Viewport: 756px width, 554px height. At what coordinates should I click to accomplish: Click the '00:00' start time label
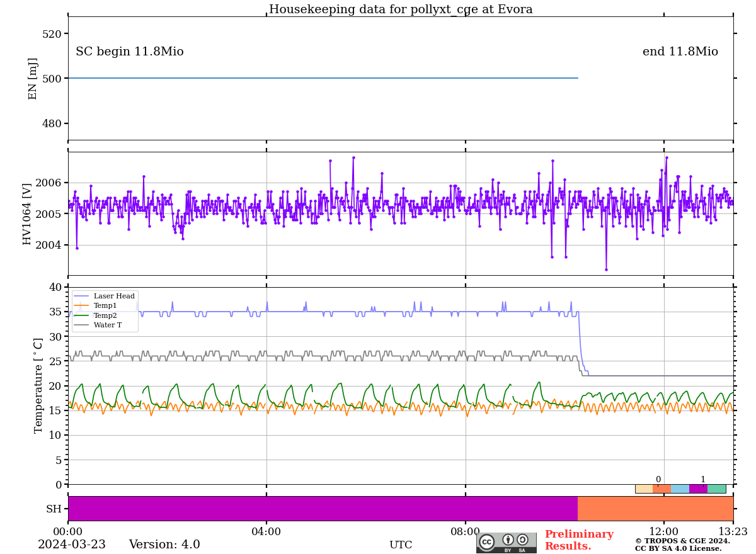click(x=68, y=532)
